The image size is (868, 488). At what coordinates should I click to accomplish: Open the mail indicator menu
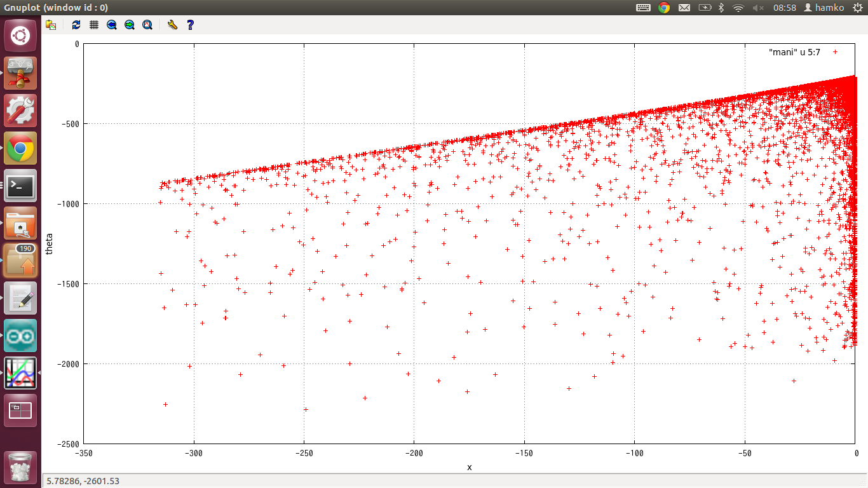click(x=684, y=8)
